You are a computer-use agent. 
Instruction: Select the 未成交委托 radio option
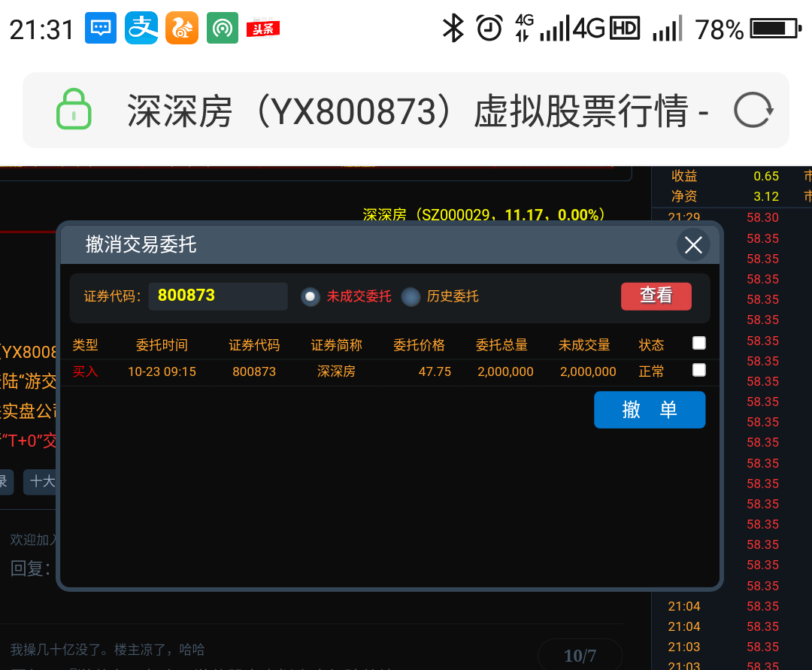click(311, 296)
